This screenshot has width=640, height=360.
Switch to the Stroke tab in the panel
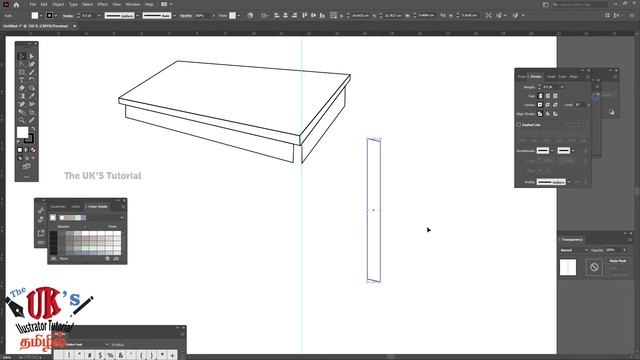[535, 77]
